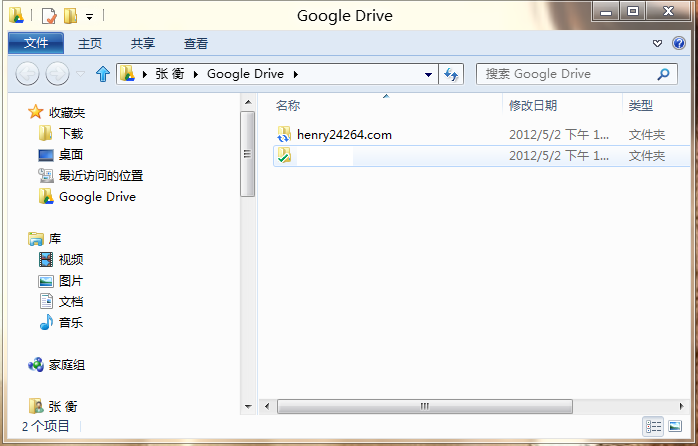
Task: Open Google Drive in the favorites list
Action: coord(97,197)
